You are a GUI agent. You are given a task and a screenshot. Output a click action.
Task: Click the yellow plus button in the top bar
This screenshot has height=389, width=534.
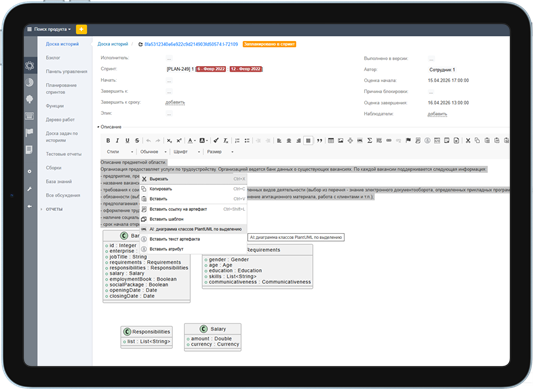click(81, 29)
